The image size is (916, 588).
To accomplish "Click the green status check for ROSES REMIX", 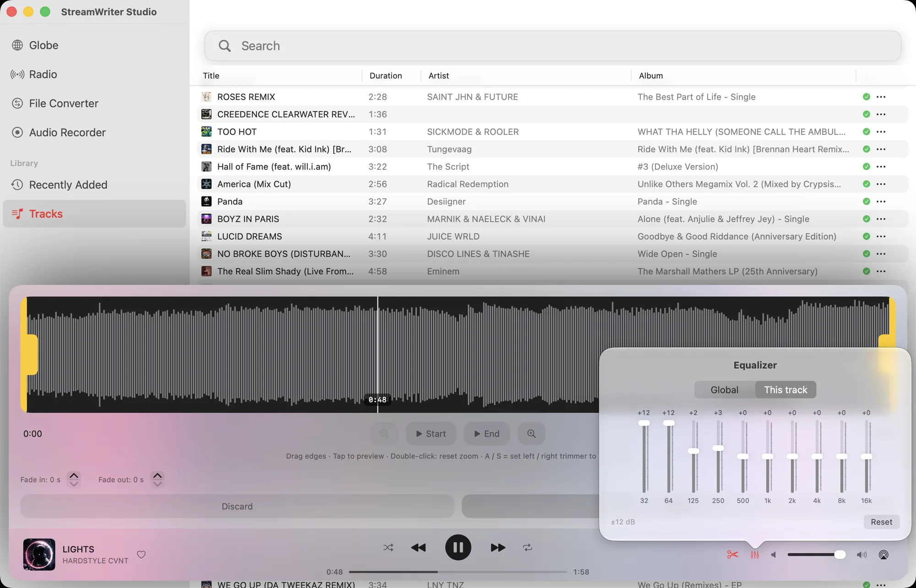I will point(866,97).
